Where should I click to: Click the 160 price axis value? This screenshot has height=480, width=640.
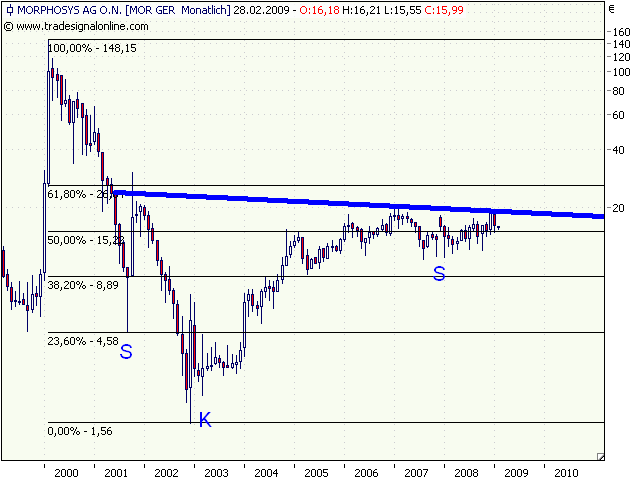[x=622, y=32]
